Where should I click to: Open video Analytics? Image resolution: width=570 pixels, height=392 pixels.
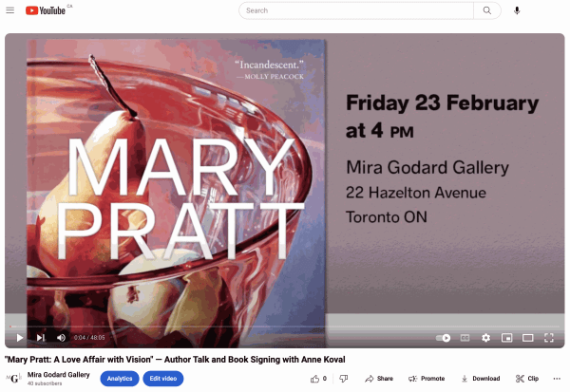coord(120,379)
